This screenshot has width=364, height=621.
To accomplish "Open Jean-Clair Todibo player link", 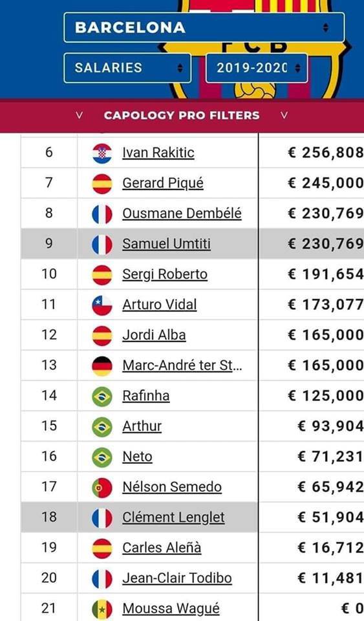I will pos(177,578).
